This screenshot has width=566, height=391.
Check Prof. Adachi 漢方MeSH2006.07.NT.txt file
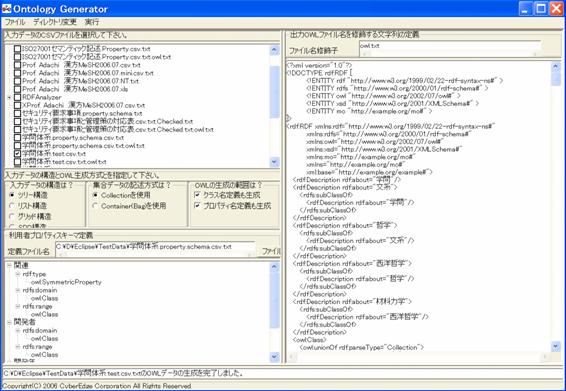pyautogui.click(x=17, y=81)
